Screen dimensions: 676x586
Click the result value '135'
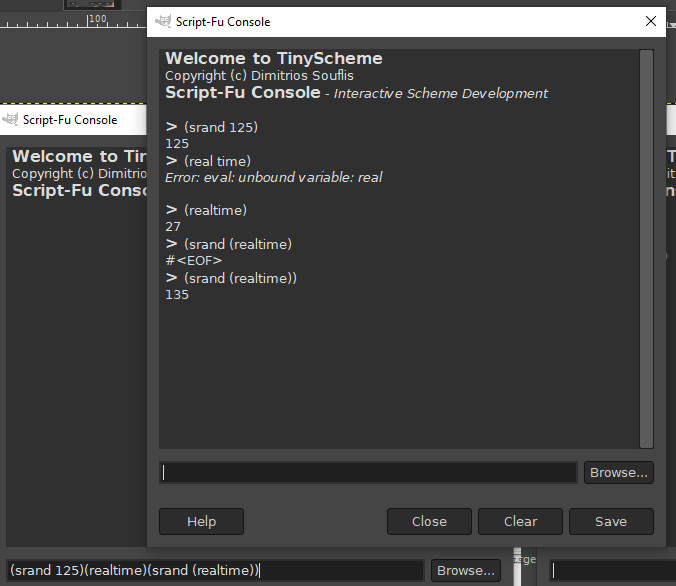[x=177, y=295]
